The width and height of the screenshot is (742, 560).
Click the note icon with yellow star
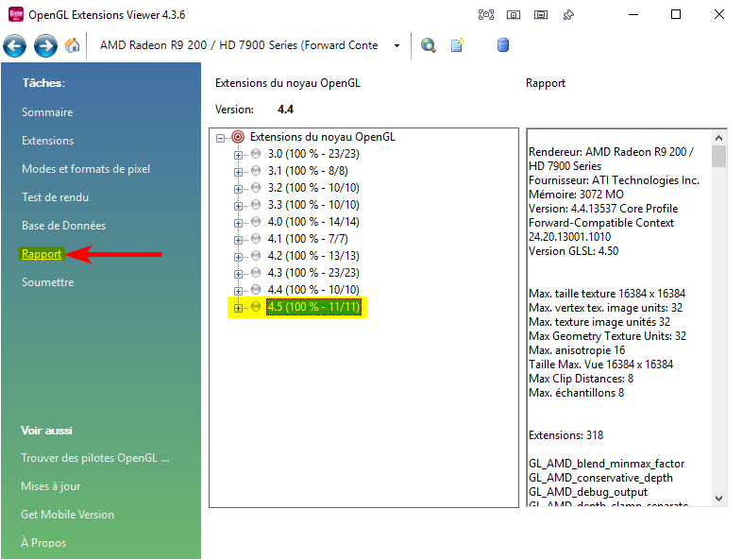point(458,45)
